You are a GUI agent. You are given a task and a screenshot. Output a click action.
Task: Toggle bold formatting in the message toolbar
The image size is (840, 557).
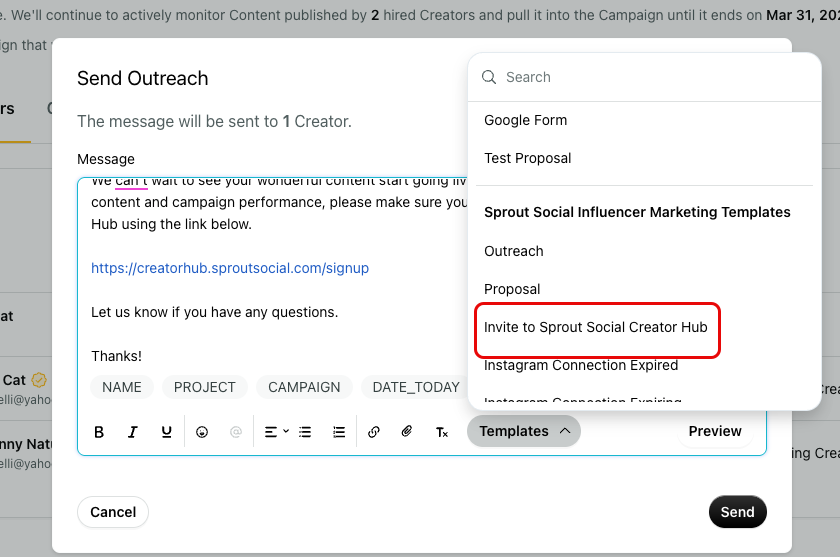[x=99, y=432]
